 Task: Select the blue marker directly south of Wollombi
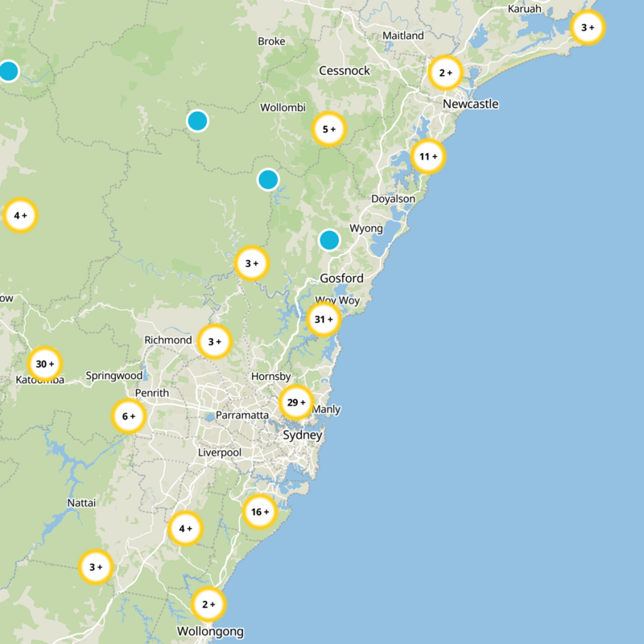pyautogui.click(x=268, y=180)
